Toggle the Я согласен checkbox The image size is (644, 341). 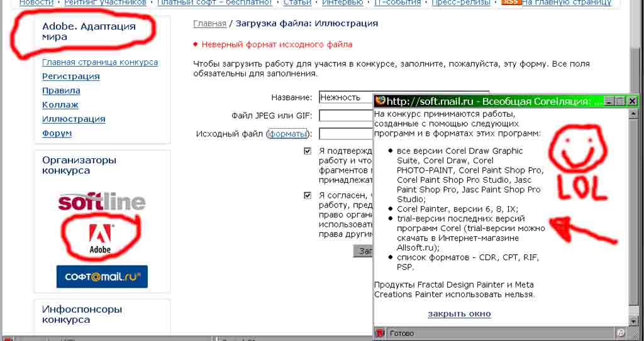click(x=308, y=195)
